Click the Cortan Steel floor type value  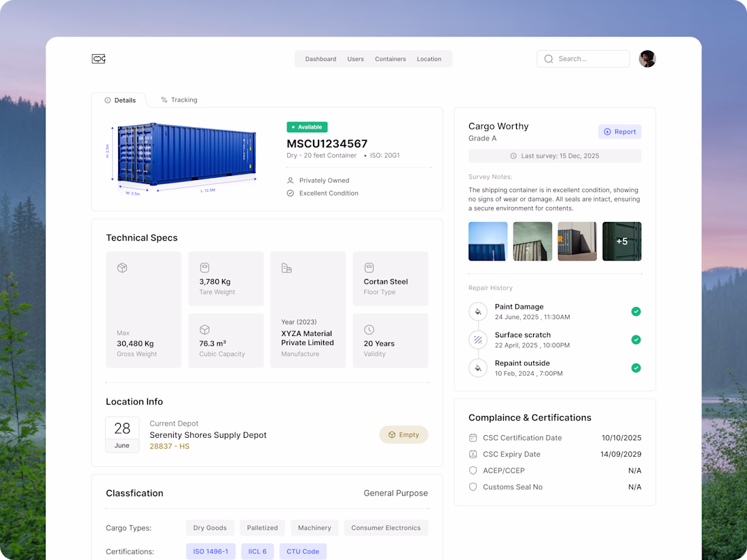386,282
